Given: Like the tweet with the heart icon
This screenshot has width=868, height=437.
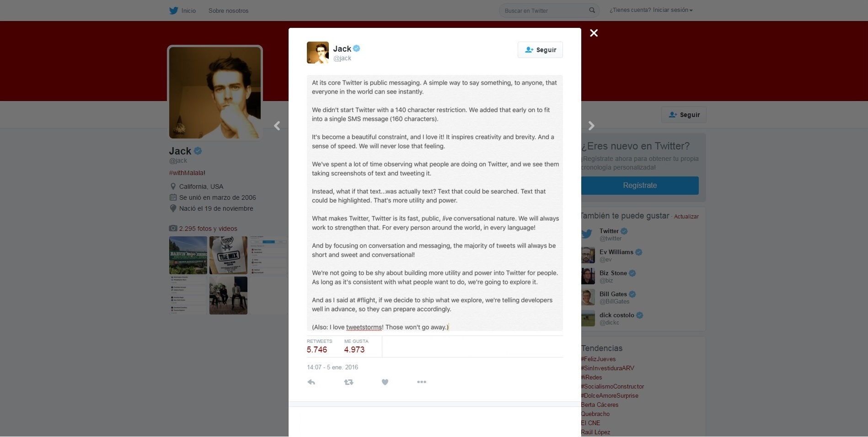Looking at the screenshot, I should coord(385,382).
